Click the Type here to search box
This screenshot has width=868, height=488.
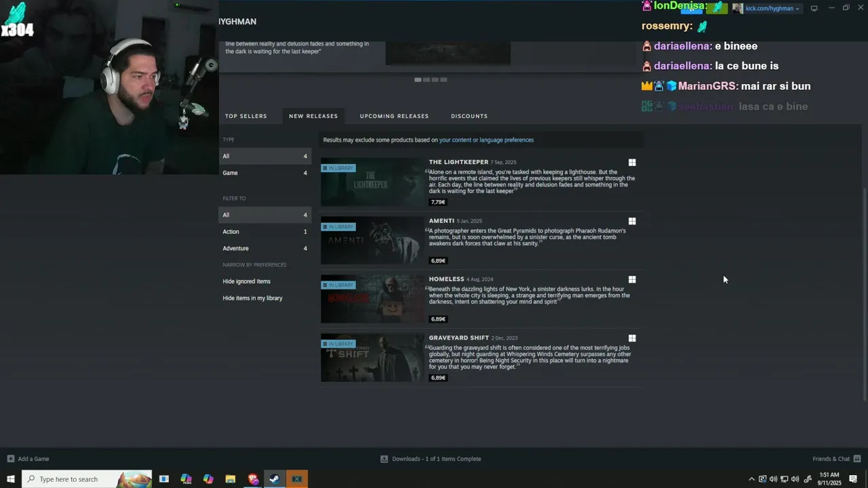(87, 479)
